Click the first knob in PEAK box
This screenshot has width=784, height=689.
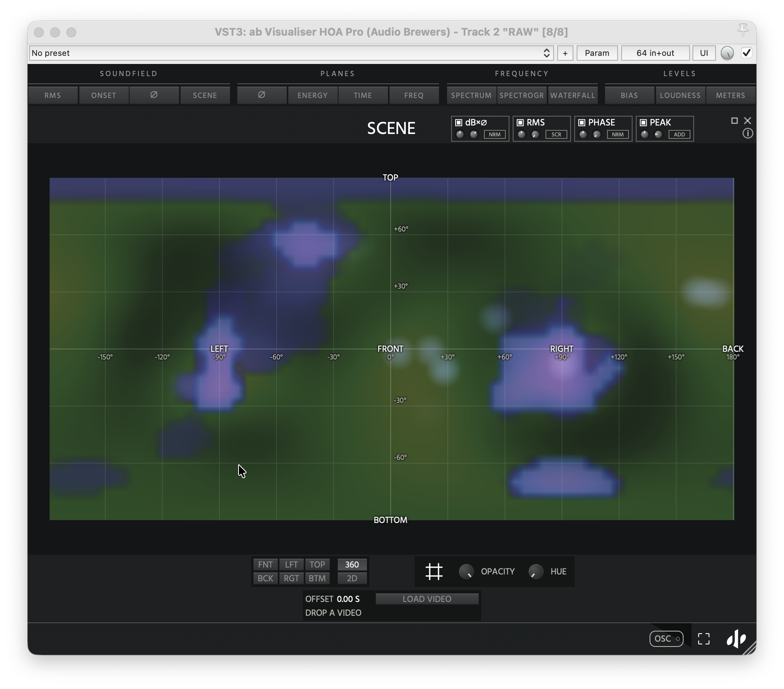[x=645, y=134]
